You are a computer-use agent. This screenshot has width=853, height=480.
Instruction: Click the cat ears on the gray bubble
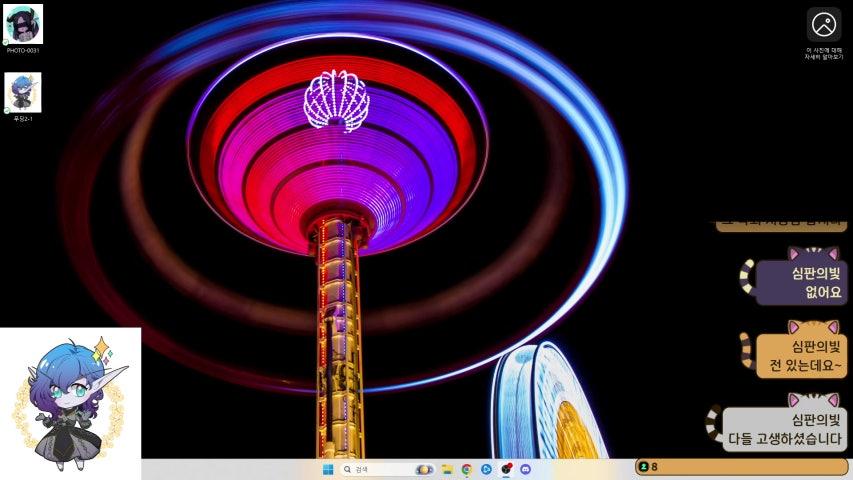(x=812, y=400)
